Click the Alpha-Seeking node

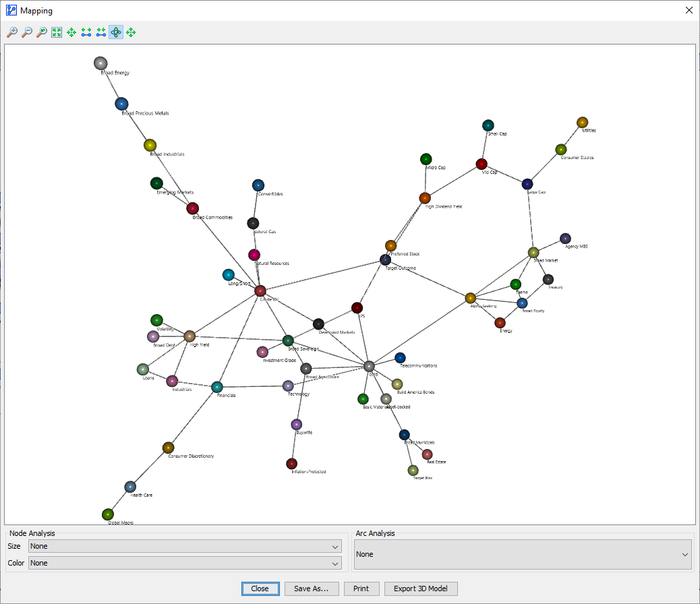[471, 298]
